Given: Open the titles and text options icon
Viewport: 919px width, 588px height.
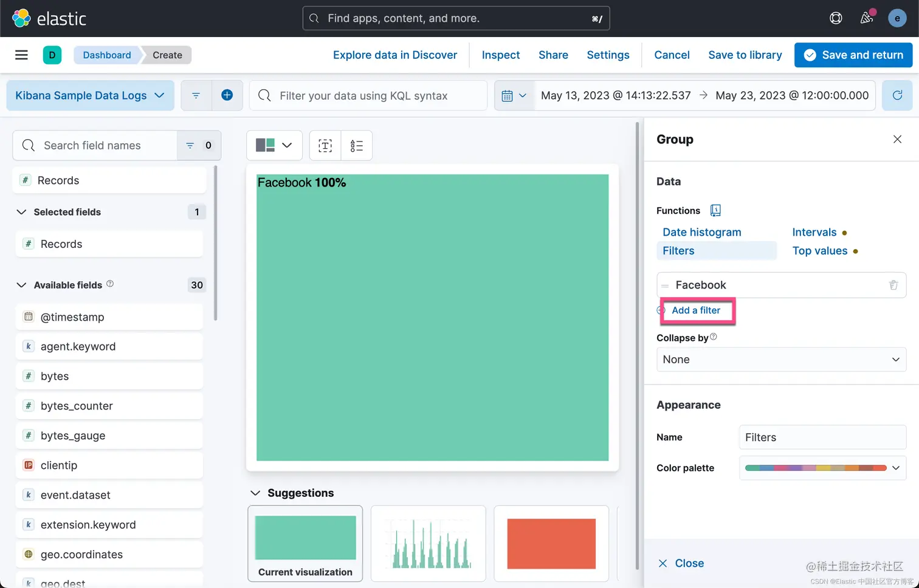Looking at the screenshot, I should pyautogui.click(x=325, y=145).
